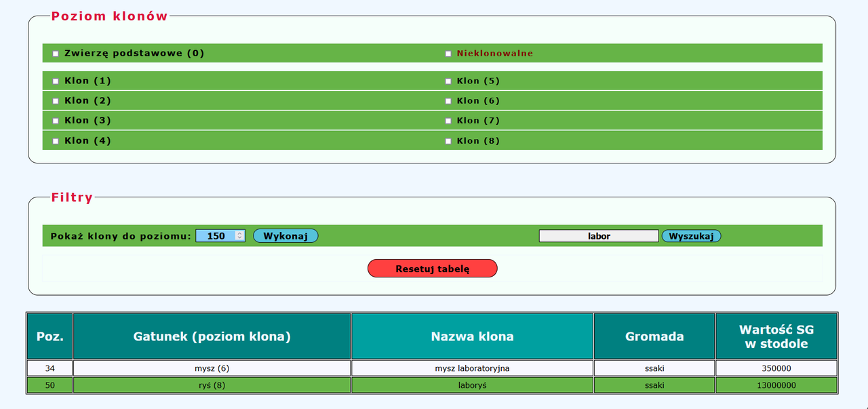Sort by the Poz. column header
Viewport: 868px width, 409px height.
[x=50, y=336]
